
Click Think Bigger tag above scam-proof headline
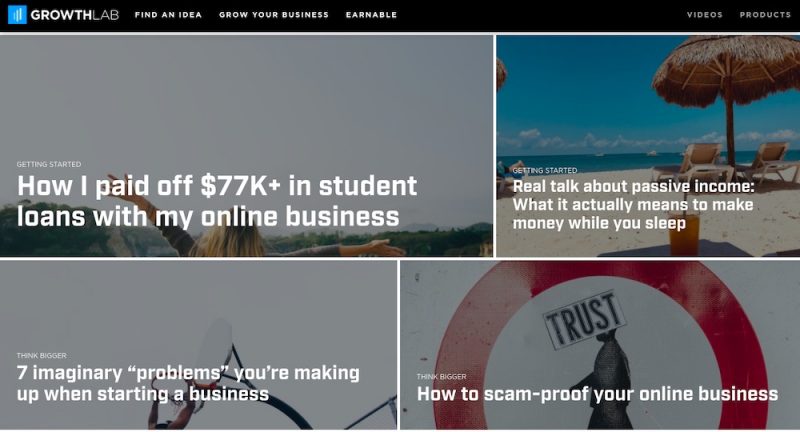(441, 376)
